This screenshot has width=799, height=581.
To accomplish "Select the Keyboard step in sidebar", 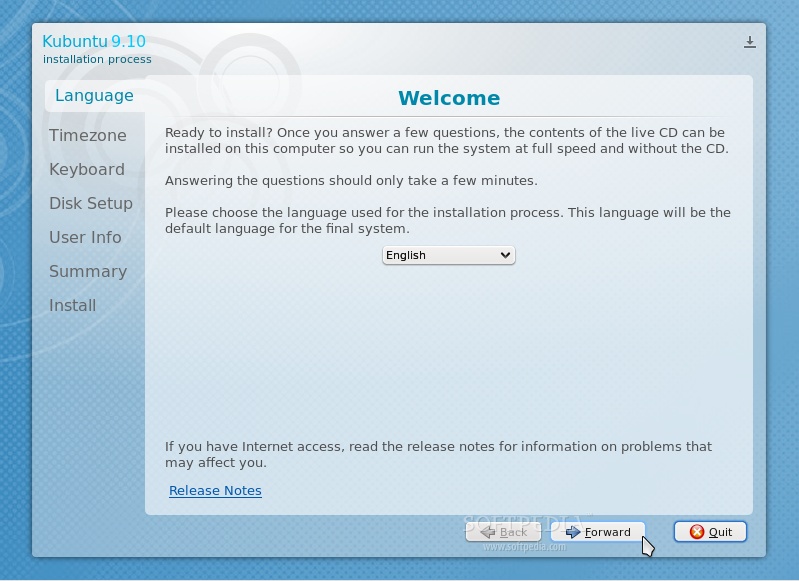I will coord(87,169).
